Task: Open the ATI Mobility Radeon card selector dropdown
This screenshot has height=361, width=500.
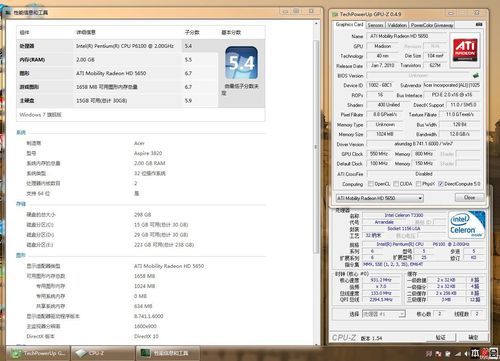Action: pos(380,198)
